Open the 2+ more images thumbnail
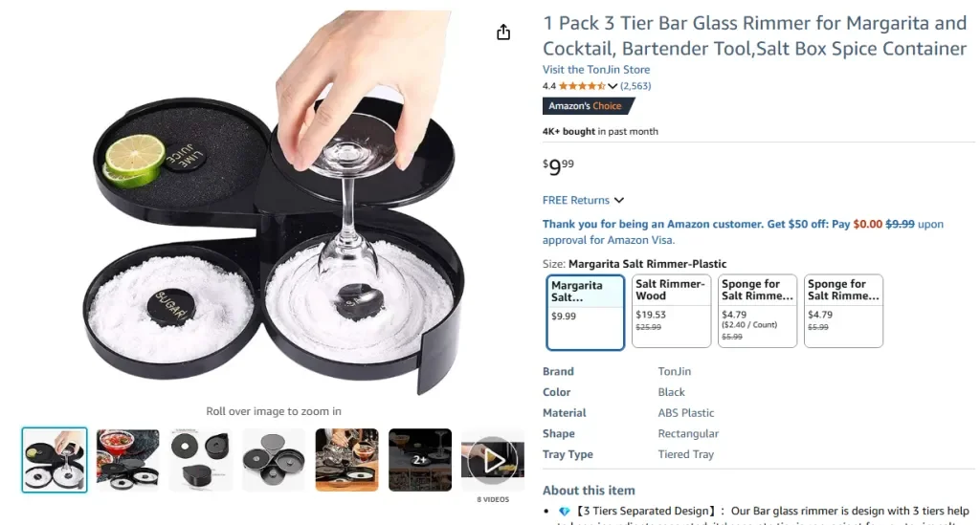980x525 pixels. point(420,460)
